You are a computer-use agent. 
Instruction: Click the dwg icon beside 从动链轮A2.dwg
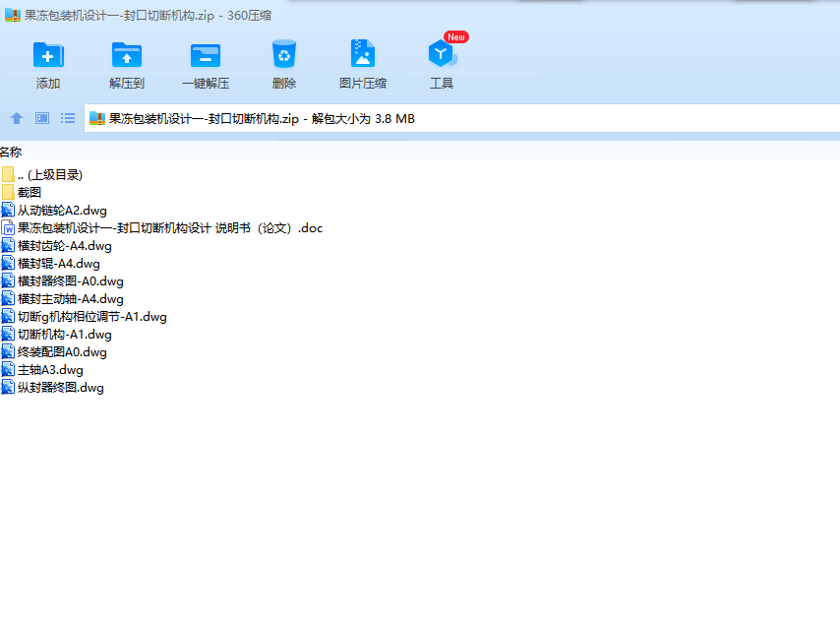coord(8,210)
